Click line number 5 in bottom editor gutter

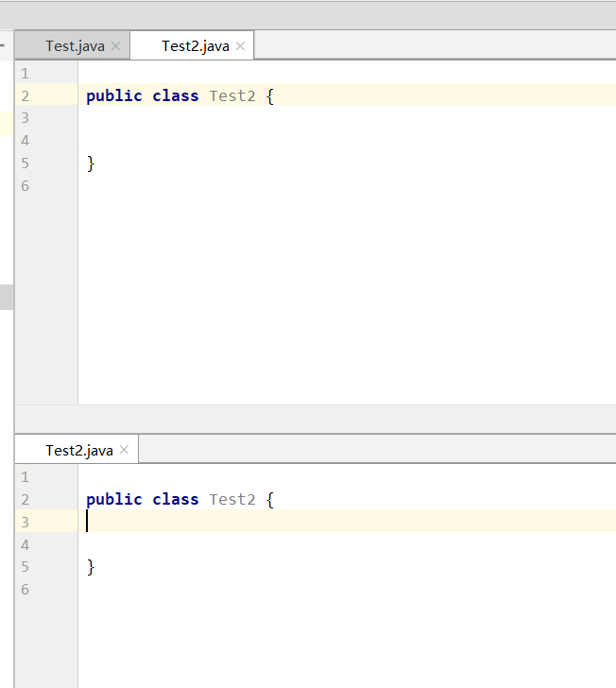(x=25, y=567)
